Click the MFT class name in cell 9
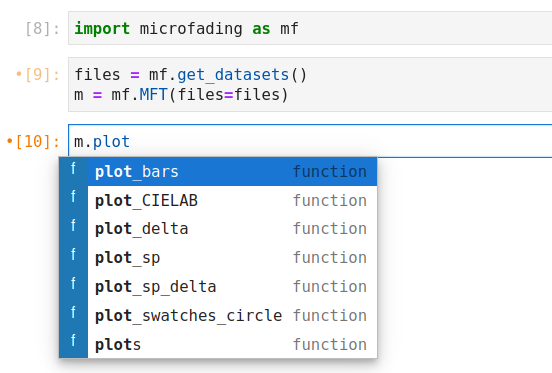552x373 pixels. [153, 95]
